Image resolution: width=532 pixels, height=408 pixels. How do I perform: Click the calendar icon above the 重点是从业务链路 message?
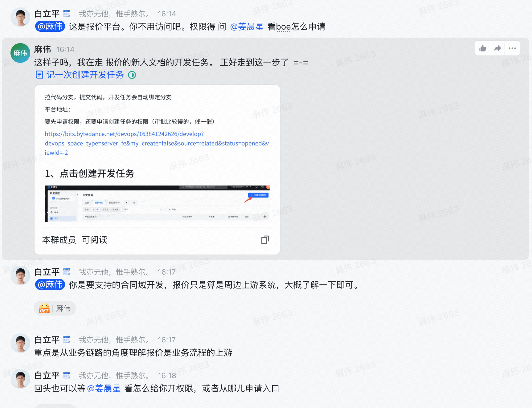[x=67, y=340]
